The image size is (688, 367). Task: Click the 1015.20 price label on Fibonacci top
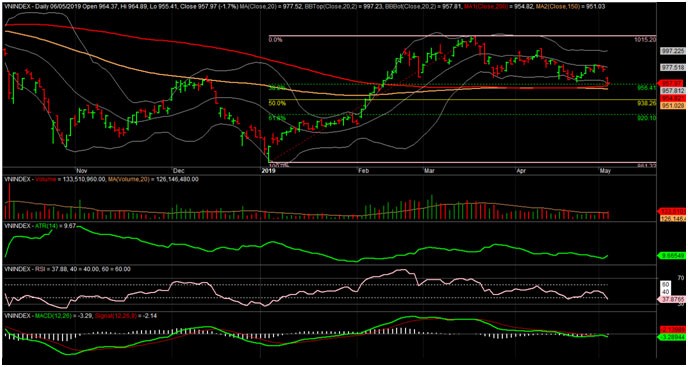click(x=645, y=40)
